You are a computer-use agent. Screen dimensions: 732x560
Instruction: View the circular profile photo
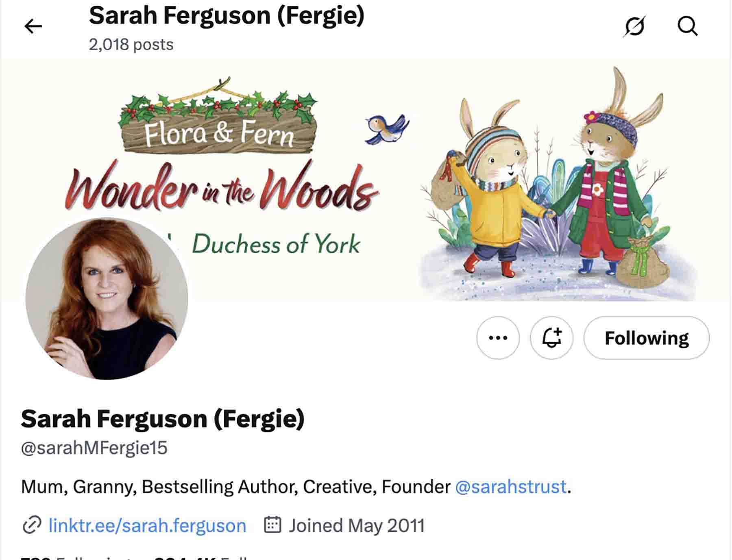(107, 299)
